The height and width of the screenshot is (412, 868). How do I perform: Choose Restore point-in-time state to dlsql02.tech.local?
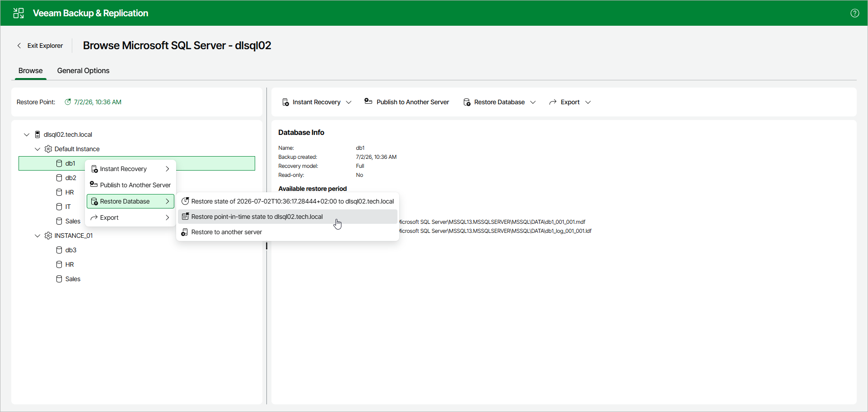click(288, 217)
